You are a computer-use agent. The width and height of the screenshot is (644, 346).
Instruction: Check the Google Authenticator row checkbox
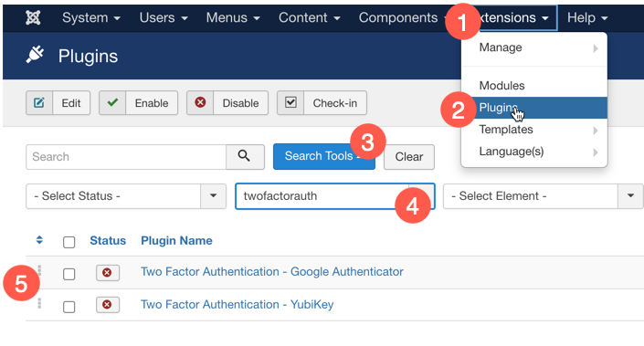69,274
